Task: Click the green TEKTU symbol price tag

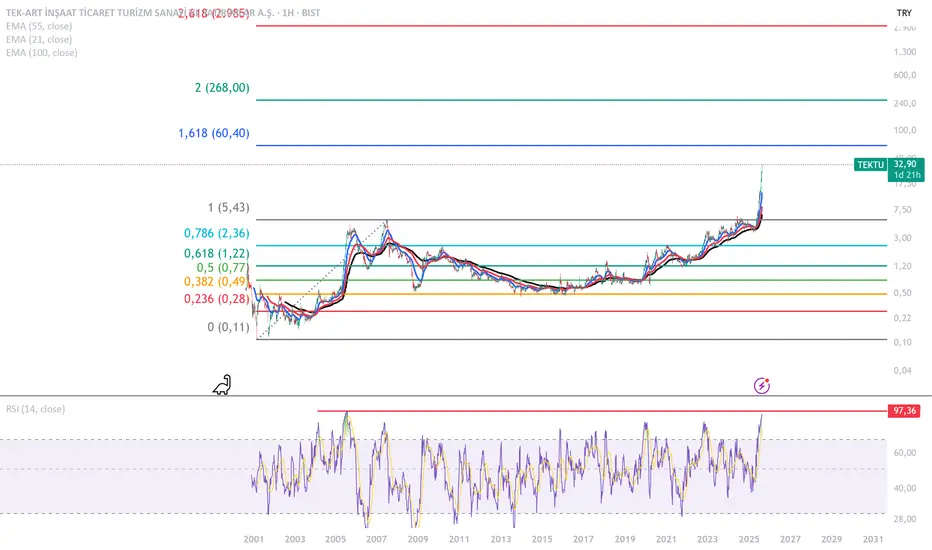Action: tap(870, 164)
